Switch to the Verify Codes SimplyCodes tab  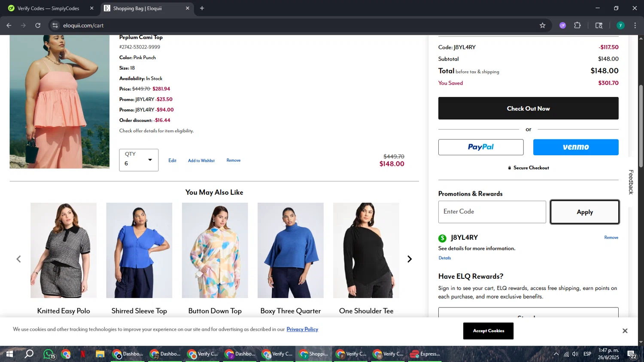point(48,8)
